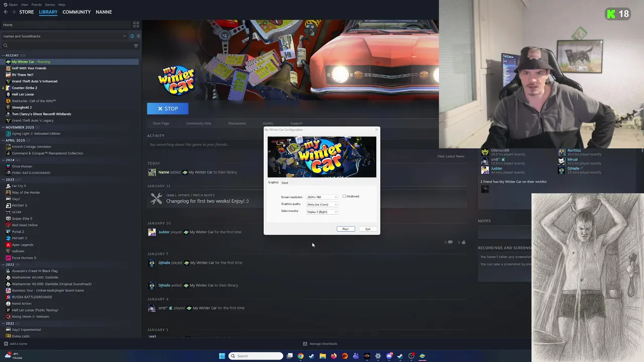Open the Friends menu
This screenshot has height=362, width=644.
pyautogui.click(x=37, y=5)
